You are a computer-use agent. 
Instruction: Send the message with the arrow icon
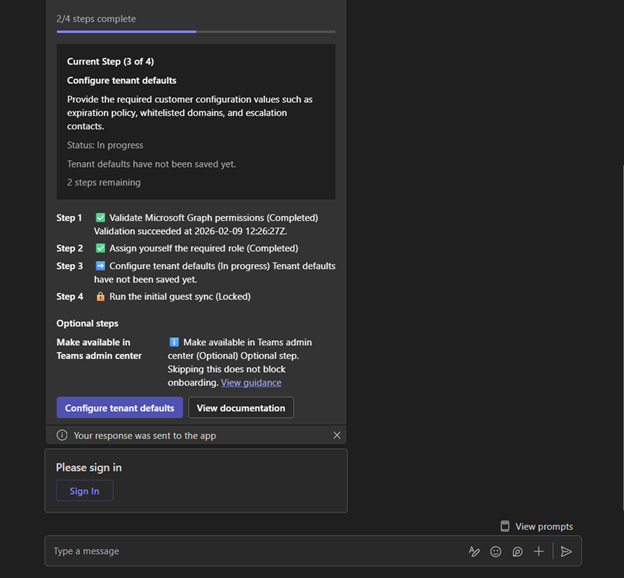pyautogui.click(x=566, y=551)
